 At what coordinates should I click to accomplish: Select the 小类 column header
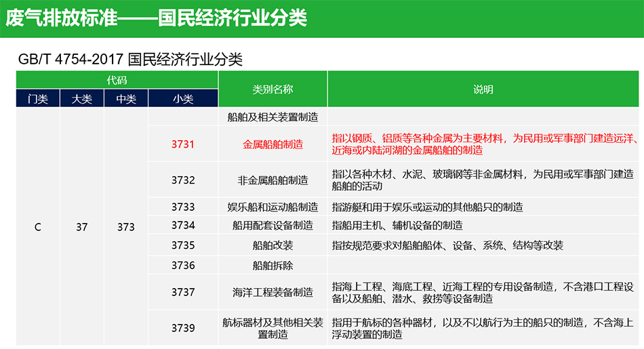click(x=183, y=99)
